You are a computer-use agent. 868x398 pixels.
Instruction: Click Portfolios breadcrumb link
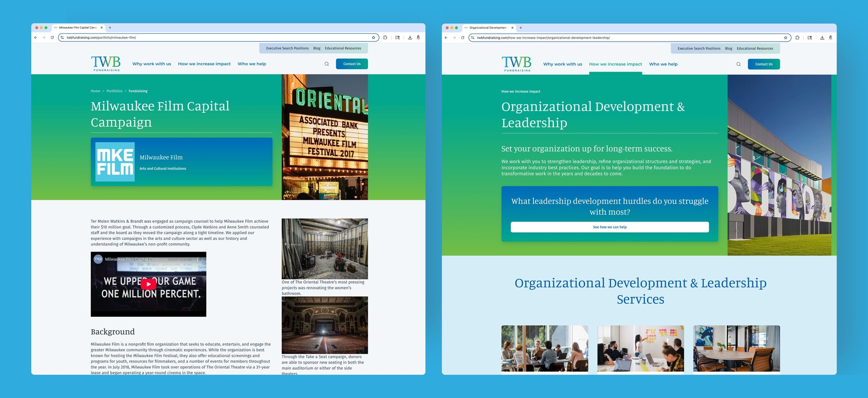[114, 91]
